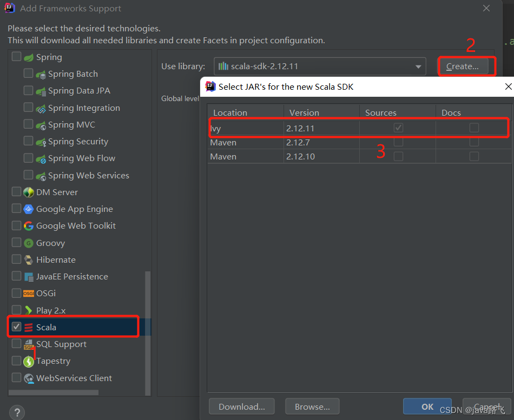Sort by the Version column header
This screenshot has width=514, height=420.
(321, 112)
